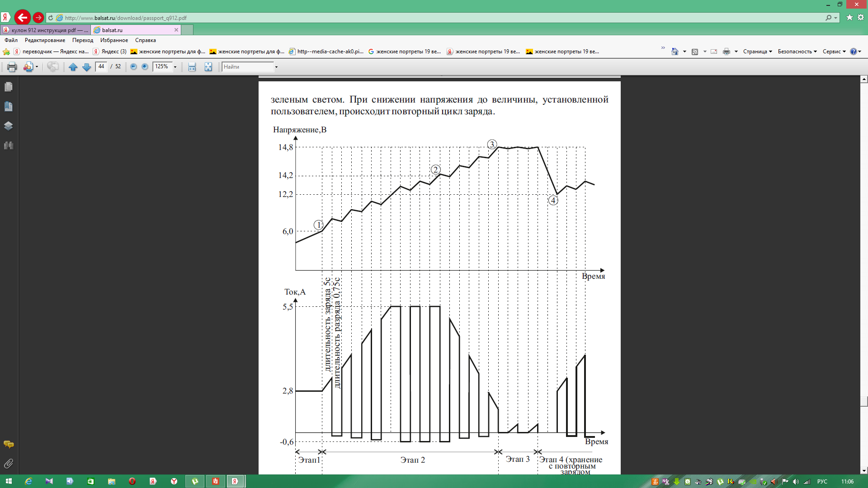Screen dimensions: 868x488
Task: Click the fit width scrolling icon
Action: pyautogui.click(x=192, y=67)
